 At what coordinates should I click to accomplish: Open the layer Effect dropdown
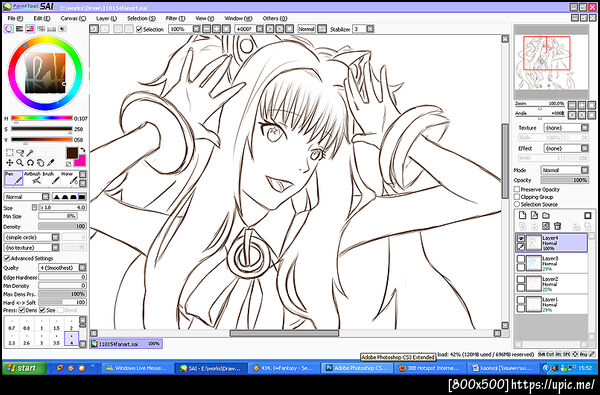coord(585,148)
